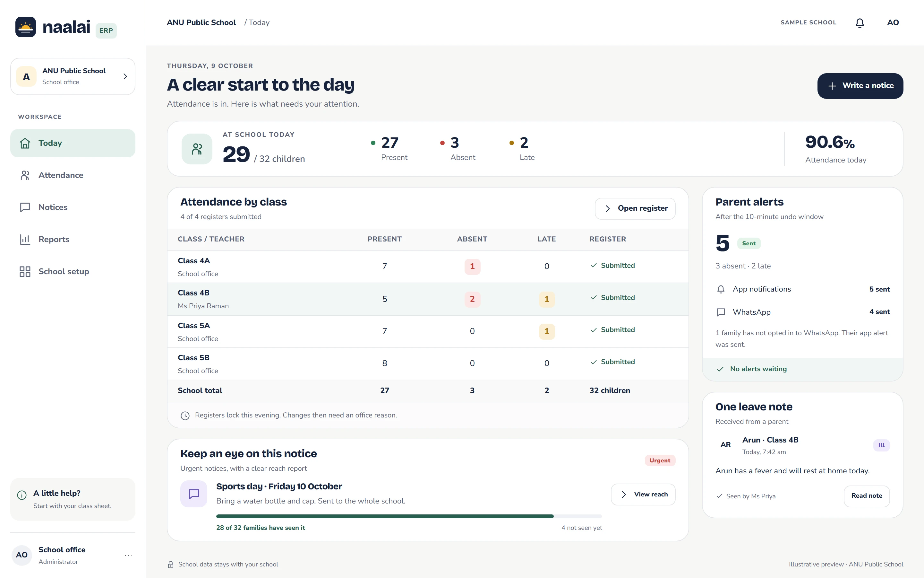Click late badge 1 in Class 5A row
Screen dimensions: 924x578
[x=547, y=331]
